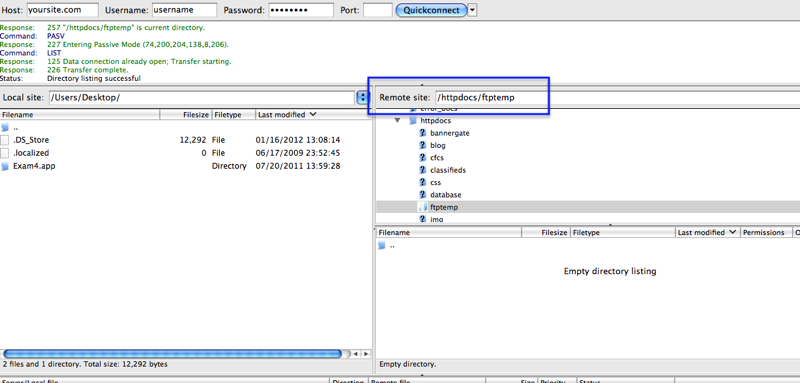This screenshot has width=800, height=383.
Task: Click the .localized file name
Action: pos(31,153)
